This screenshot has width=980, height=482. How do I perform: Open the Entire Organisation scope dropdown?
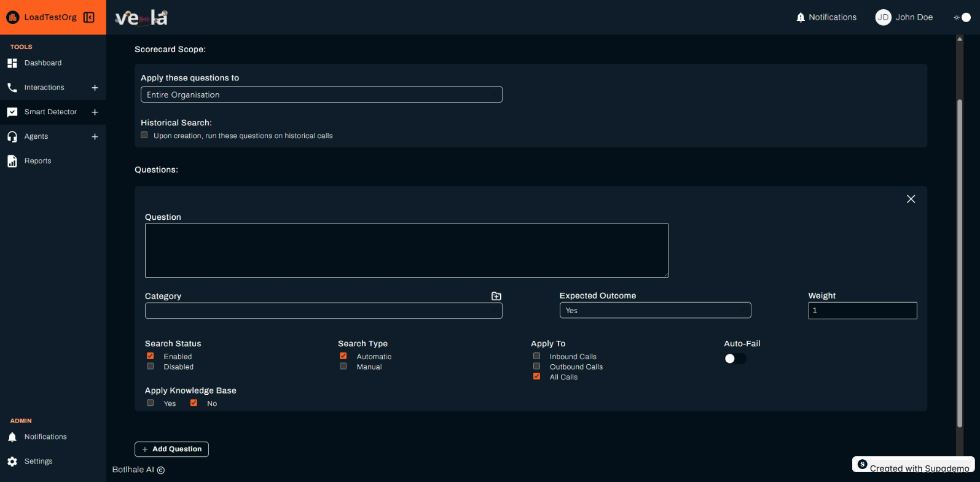(x=321, y=95)
